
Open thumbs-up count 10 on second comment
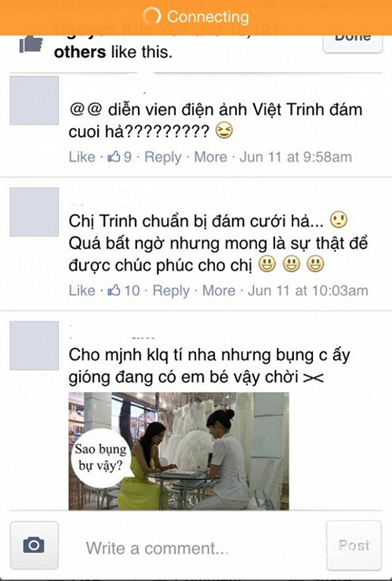tap(123, 290)
